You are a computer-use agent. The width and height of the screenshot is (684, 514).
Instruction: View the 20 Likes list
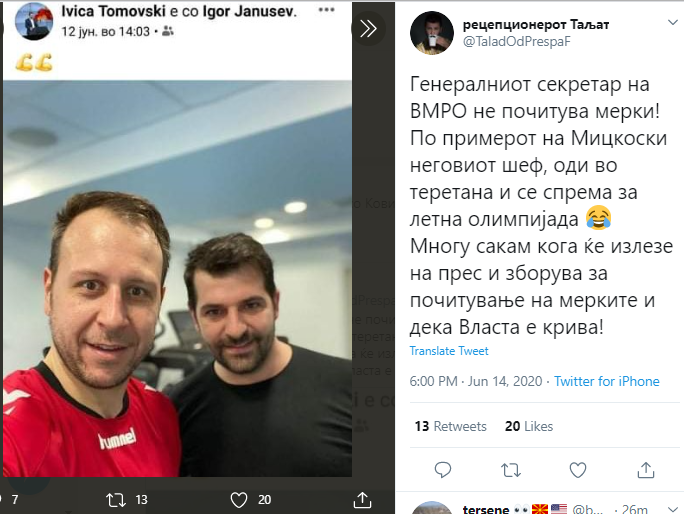(529, 426)
